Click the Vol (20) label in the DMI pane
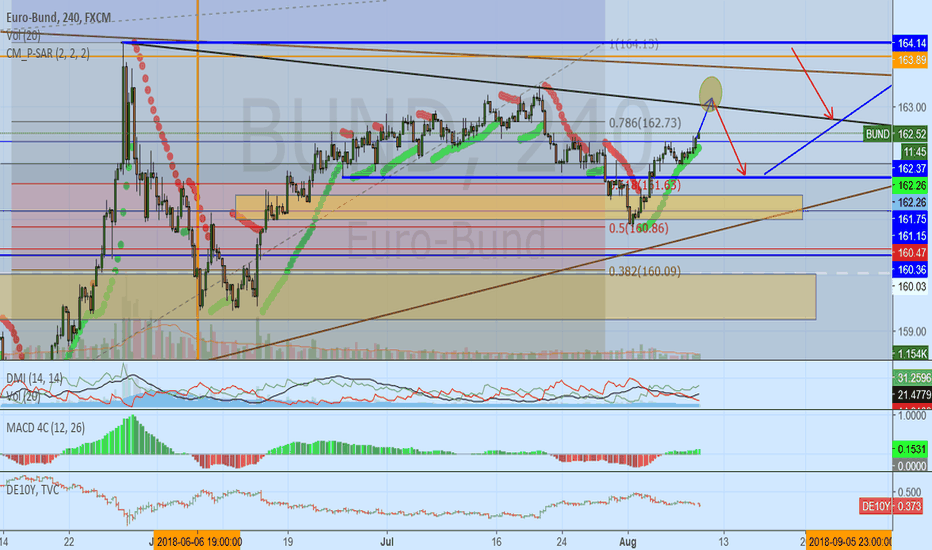The width and height of the screenshot is (932, 550). (23, 396)
